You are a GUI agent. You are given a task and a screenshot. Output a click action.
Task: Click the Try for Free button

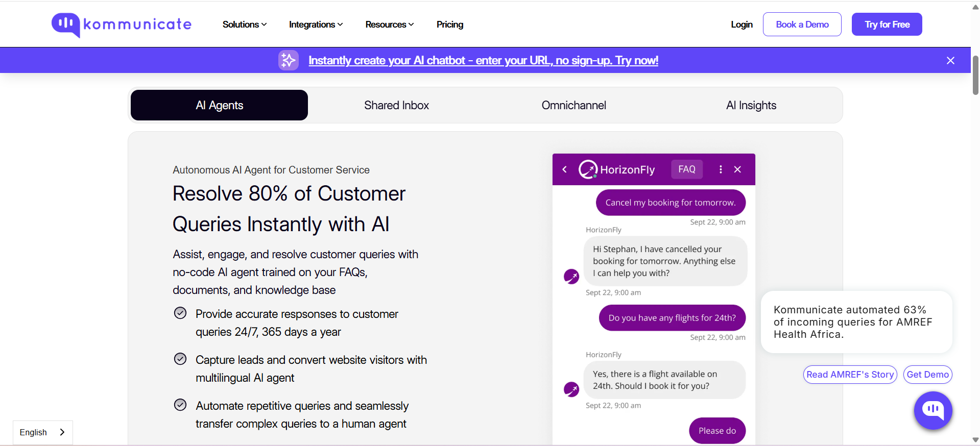(x=887, y=24)
